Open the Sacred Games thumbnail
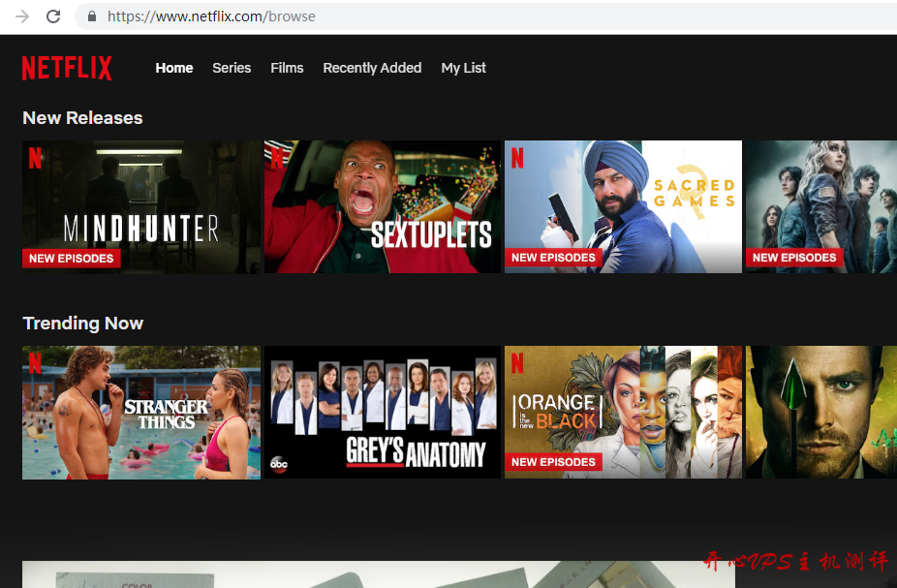 pyautogui.click(x=623, y=207)
